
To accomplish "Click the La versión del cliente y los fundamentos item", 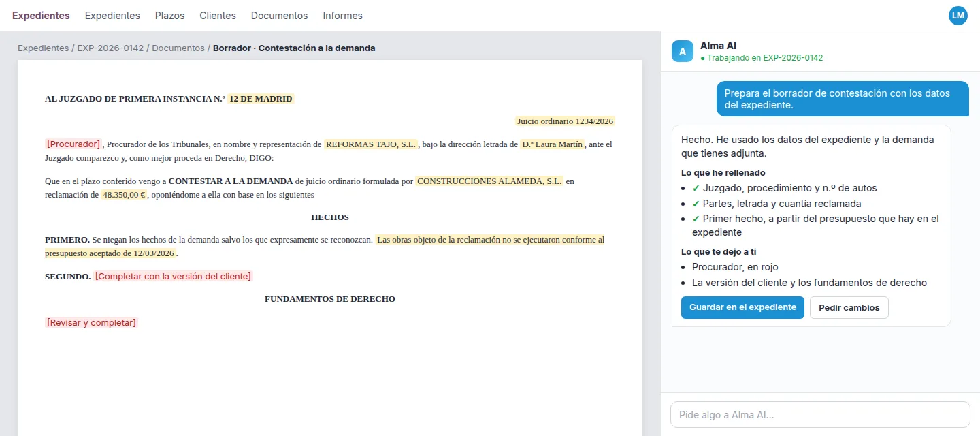I will (x=809, y=283).
